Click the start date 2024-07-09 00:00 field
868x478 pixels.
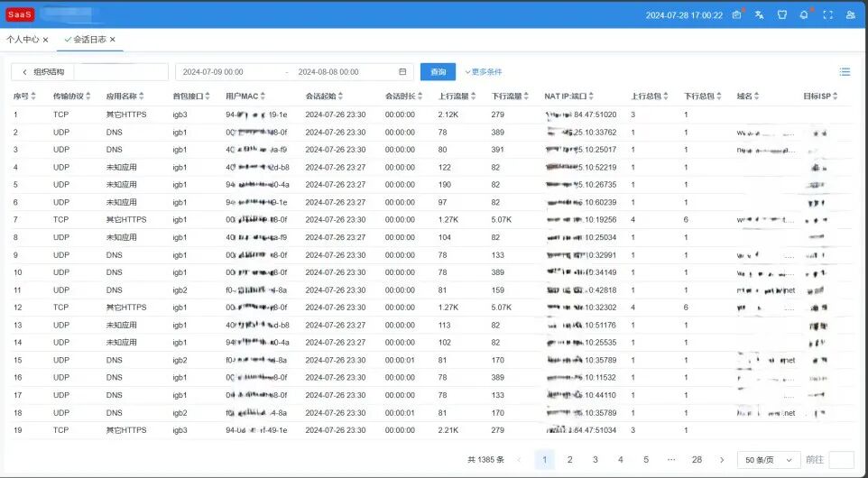click(x=213, y=72)
